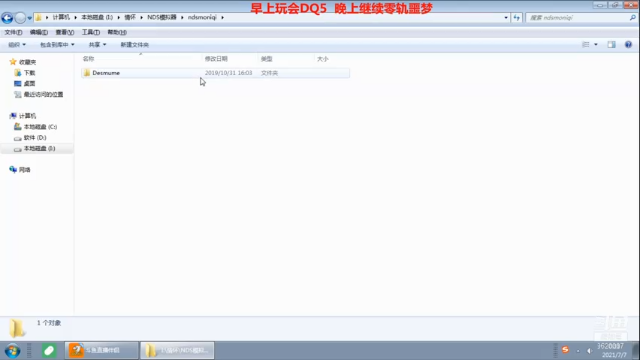This screenshot has width=640, height=360.
Task: Open 本地磁盘 (C:) in the navigation pane
Action: pyautogui.click(x=40, y=127)
